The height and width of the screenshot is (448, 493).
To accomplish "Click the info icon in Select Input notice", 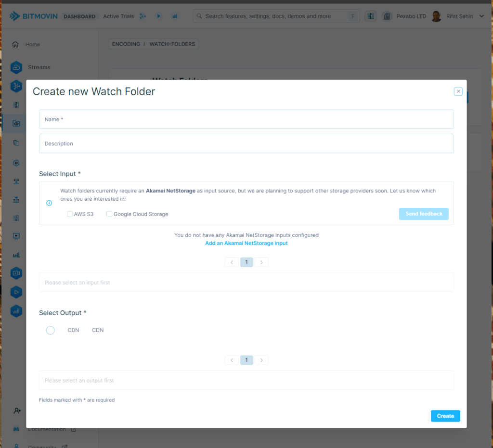I will 49,203.
